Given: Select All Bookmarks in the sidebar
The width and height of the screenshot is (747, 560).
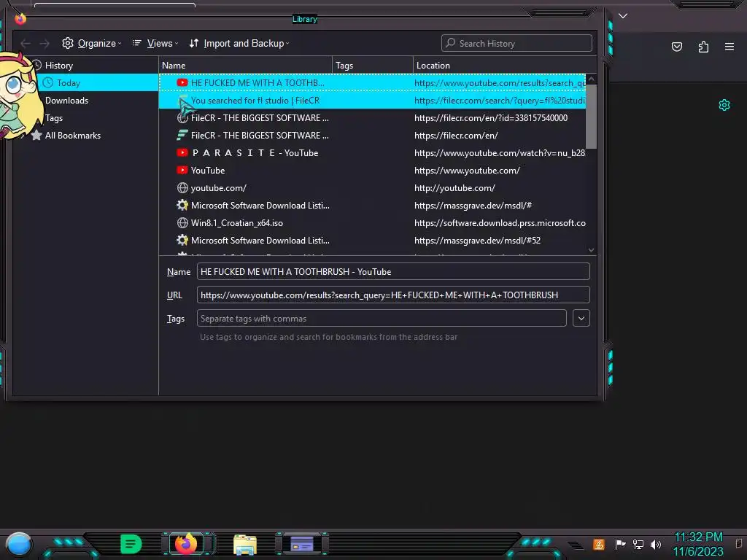Looking at the screenshot, I should click(73, 136).
